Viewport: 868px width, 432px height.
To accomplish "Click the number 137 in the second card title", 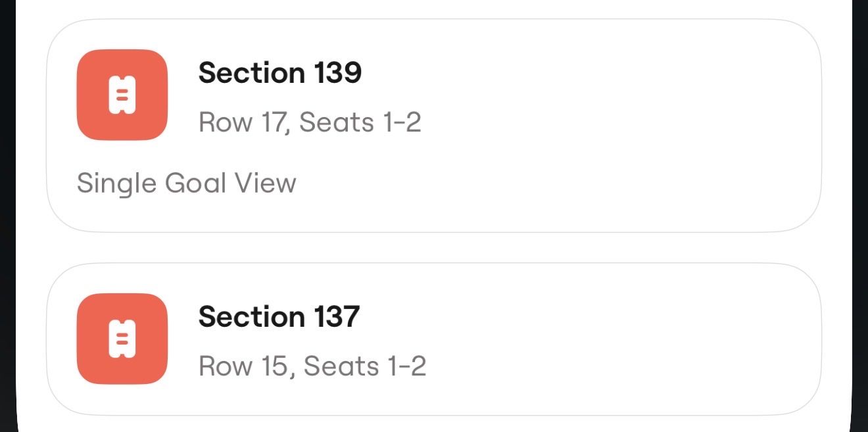I will (335, 316).
